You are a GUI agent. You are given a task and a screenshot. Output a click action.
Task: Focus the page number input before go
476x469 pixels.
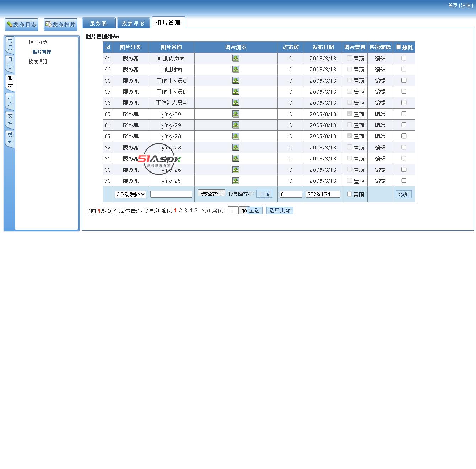coord(233,211)
